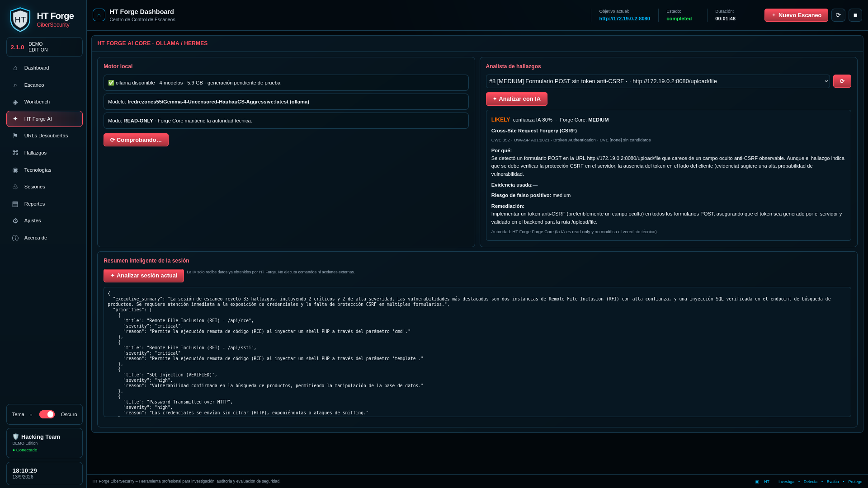
Task: Click the Resumen inteligente de la sesión heading
Action: coord(146,261)
